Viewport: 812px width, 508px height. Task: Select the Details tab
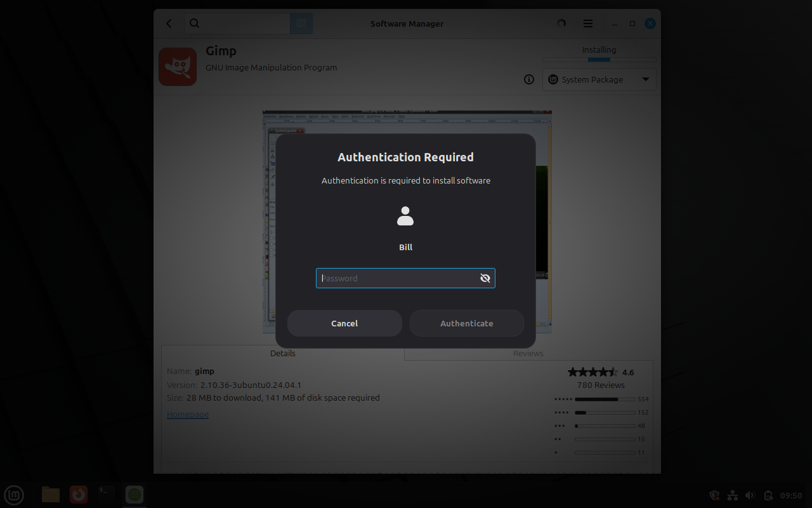click(x=283, y=353)
